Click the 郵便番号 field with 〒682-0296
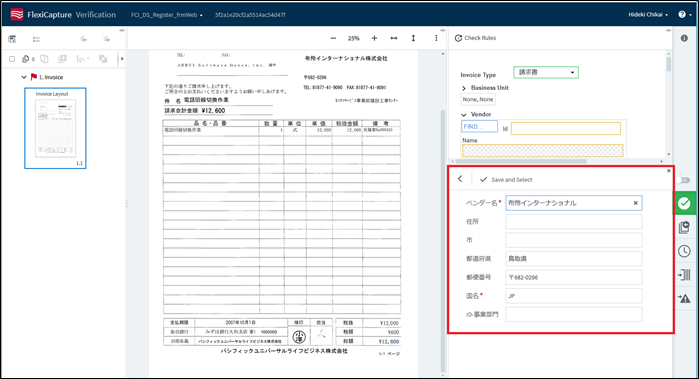Viewport: 699px width, 379px height. (x=574, y=277)
